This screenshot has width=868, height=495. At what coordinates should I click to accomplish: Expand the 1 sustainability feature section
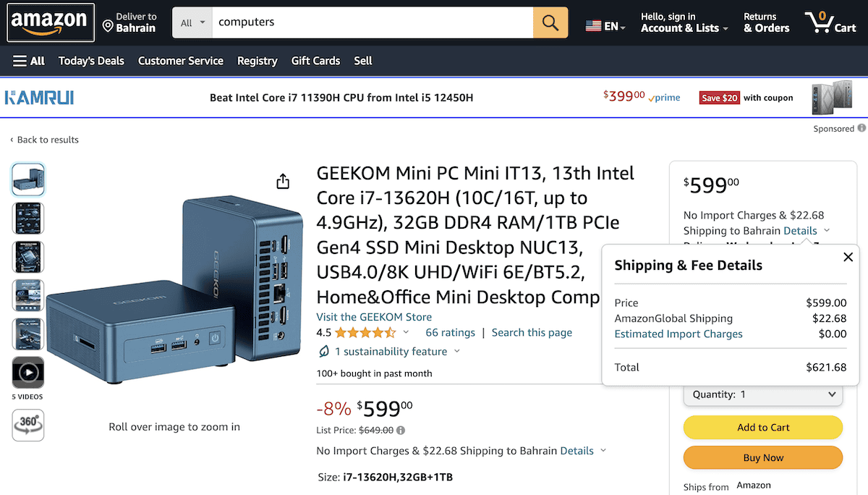tap(456, 351)
